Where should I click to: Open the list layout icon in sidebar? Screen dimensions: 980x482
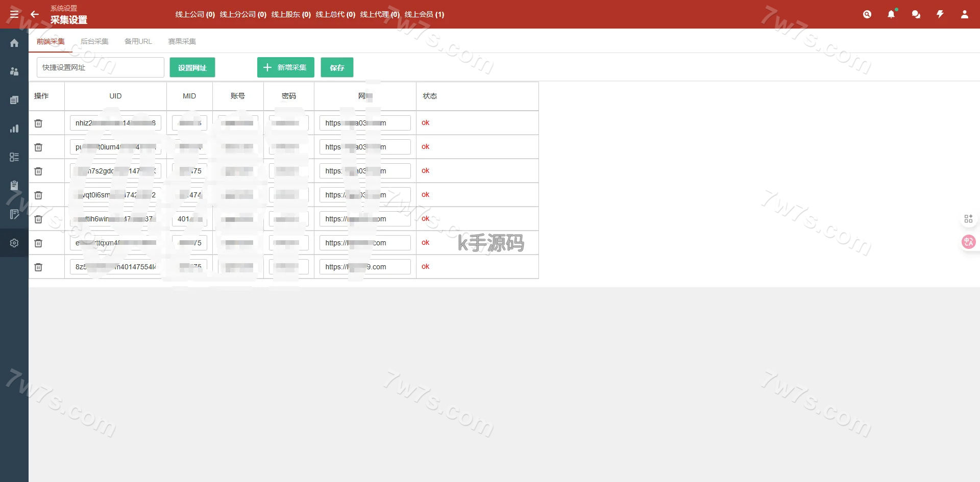tap(14, 157)
